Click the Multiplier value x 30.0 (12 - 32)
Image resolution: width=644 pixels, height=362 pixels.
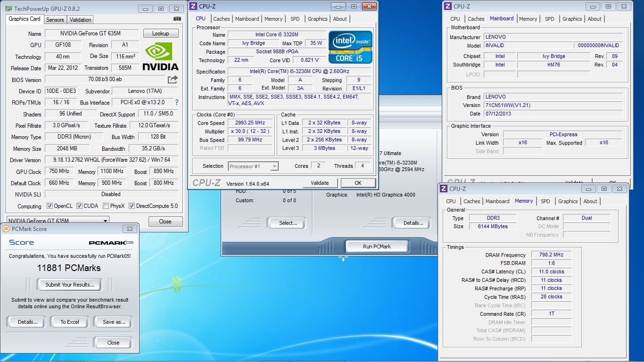click(x=250, y=132)
